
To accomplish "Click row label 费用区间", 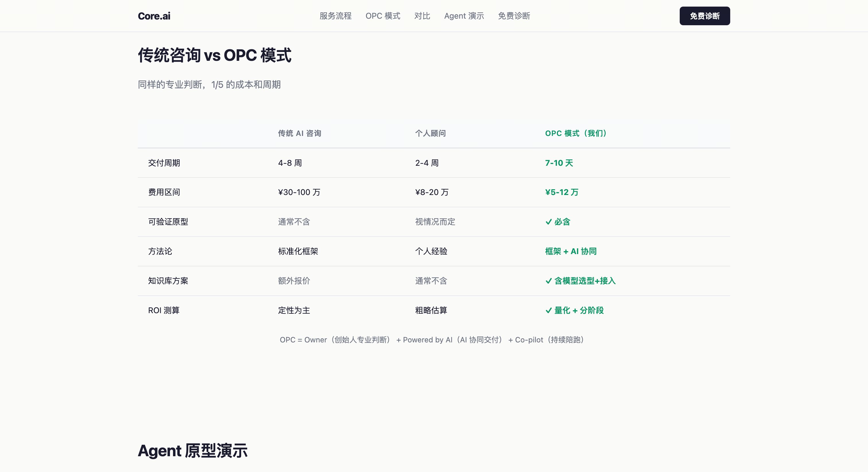I will [x=164, y=192].
